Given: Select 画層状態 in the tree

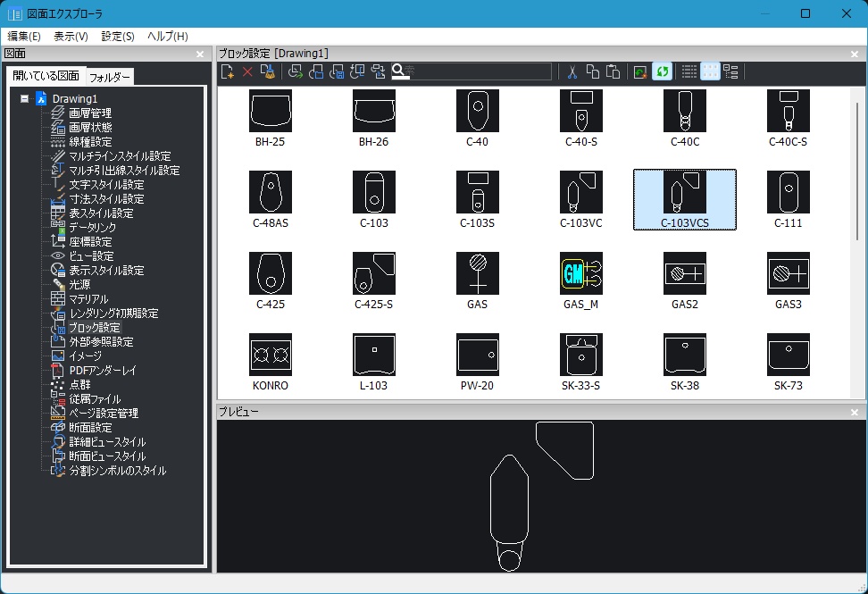Looking at the screenshot, I should coord(89,128).
